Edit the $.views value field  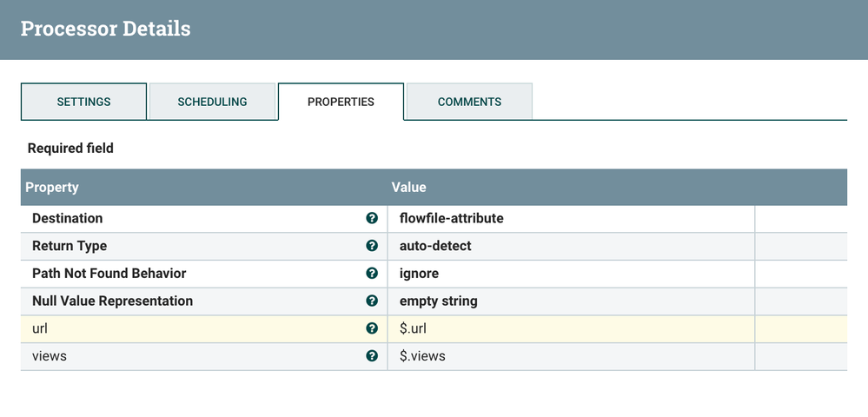(422, 356)
